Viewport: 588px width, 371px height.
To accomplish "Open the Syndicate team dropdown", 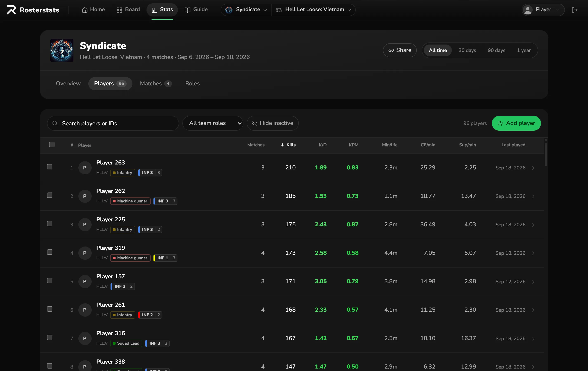I will (x=246, y=10).
